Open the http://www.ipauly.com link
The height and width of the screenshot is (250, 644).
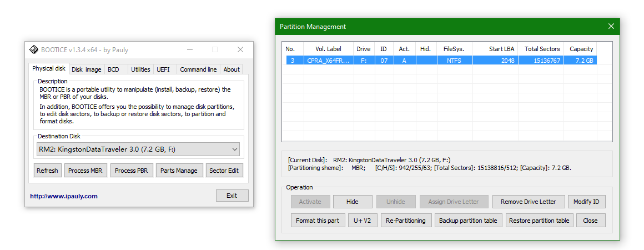[x=64, y=196]
